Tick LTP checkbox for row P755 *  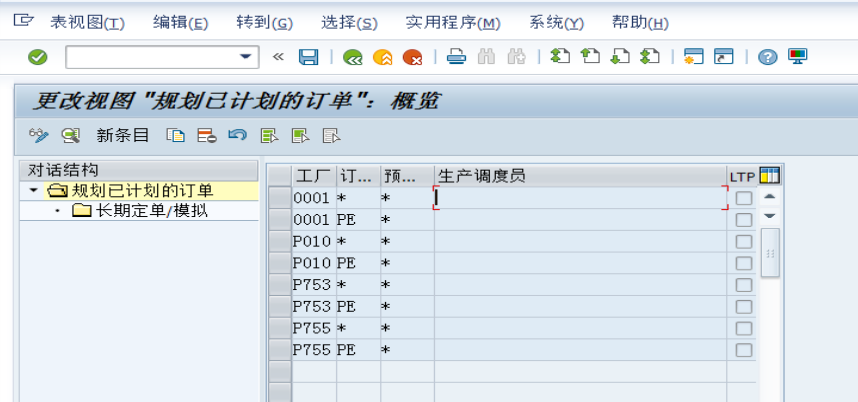coord(744,329)
